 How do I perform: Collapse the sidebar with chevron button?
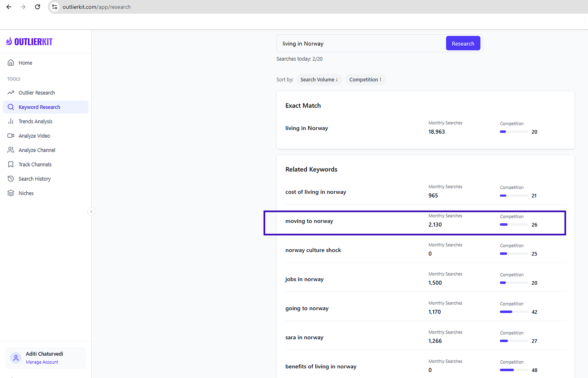pyautogui.click(x=92, y=212)
